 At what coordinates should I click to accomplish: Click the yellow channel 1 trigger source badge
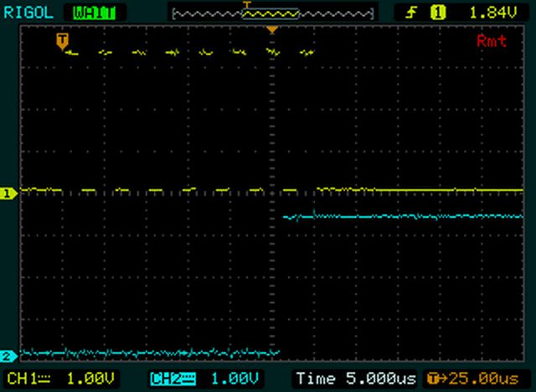click(x=438, y=13)
